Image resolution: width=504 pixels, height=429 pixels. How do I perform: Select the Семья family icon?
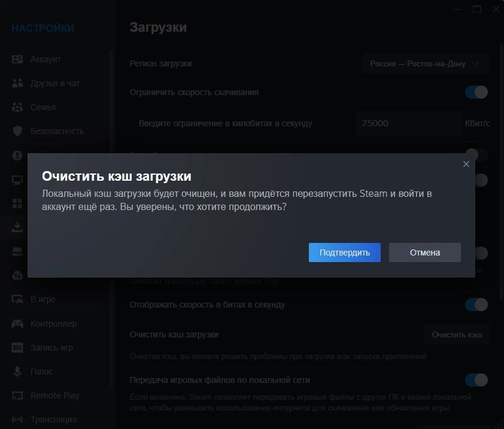pyautogui.click(x=17, y=107)
